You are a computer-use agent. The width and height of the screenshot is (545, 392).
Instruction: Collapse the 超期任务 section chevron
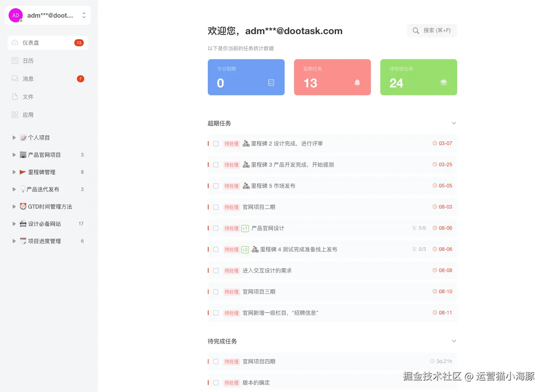454,123
